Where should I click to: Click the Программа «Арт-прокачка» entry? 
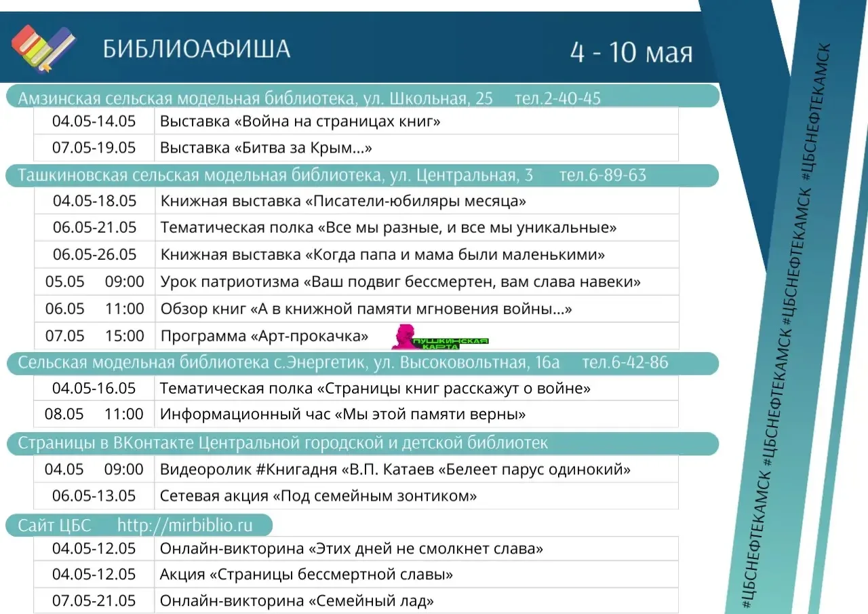264,336
